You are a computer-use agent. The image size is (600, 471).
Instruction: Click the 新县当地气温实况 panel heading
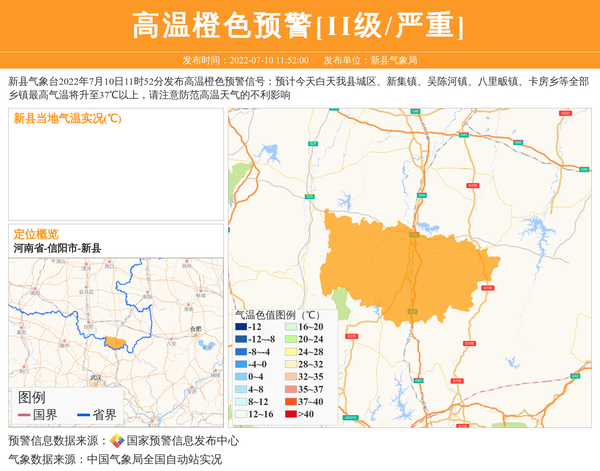pos(67,119)
